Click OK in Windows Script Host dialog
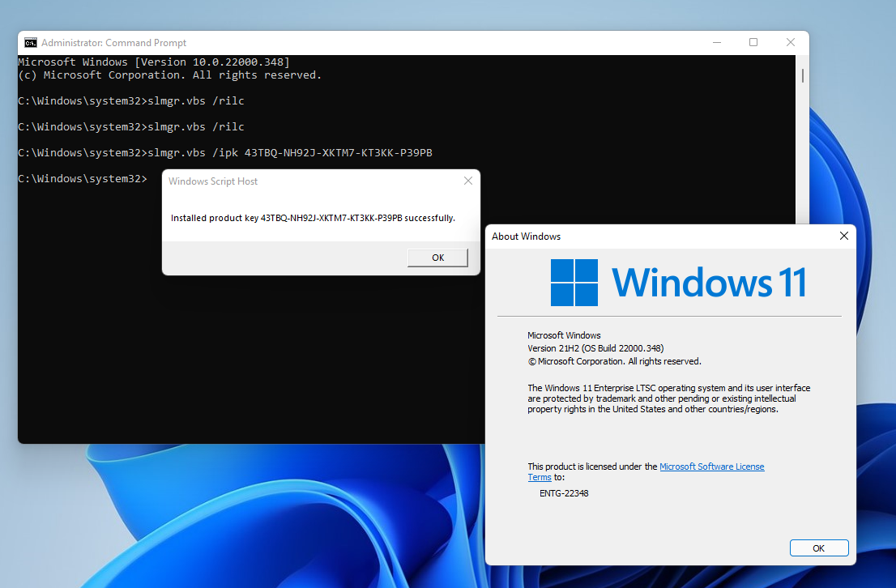896x588 pixels. pyautogui.click(x=437, y=258)
